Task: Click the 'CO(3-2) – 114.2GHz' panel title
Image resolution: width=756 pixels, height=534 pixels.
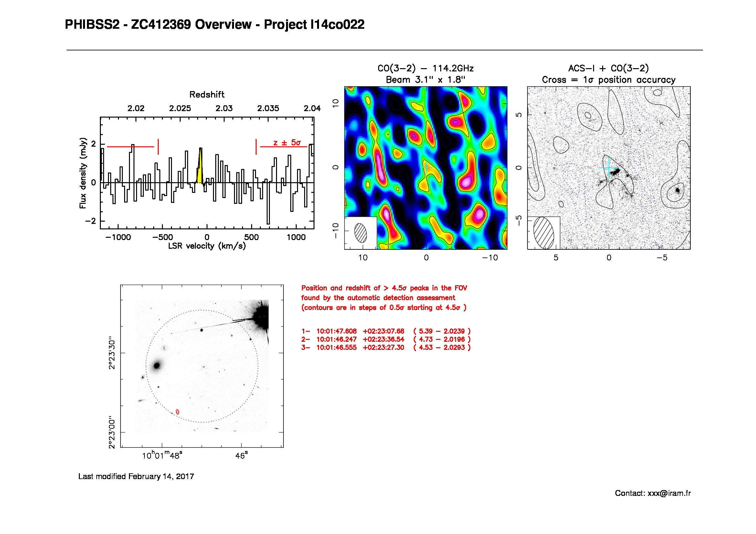Action: tap(425, 68)
